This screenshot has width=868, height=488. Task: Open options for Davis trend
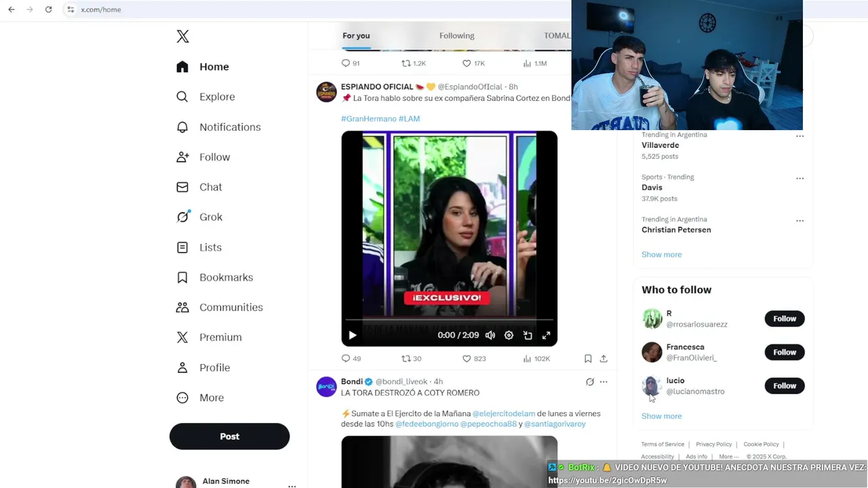coord(800,178)
